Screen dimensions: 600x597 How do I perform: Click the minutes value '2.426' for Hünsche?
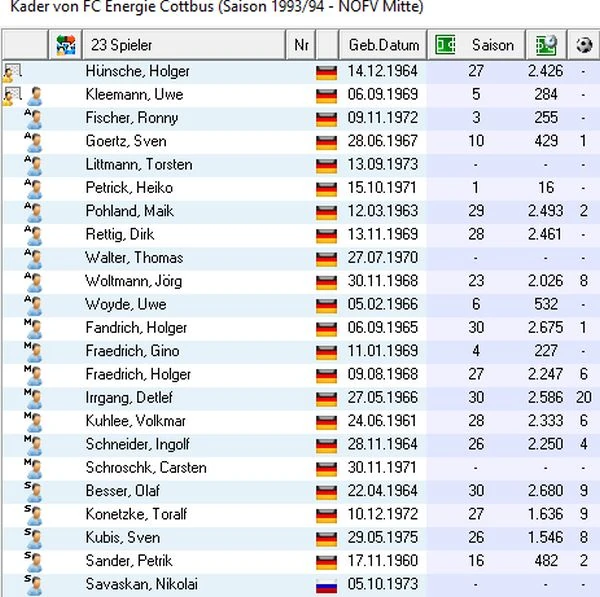(x=545, y=71)
